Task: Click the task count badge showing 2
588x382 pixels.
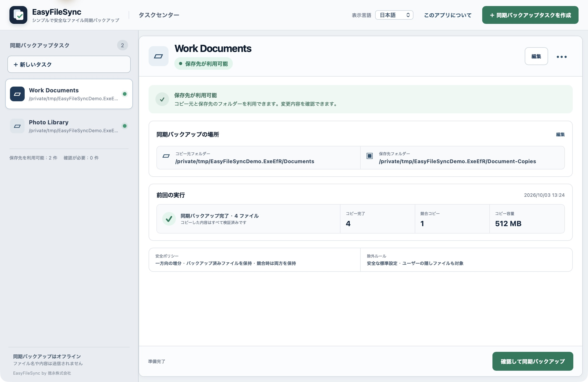Action: click(123, 45)
